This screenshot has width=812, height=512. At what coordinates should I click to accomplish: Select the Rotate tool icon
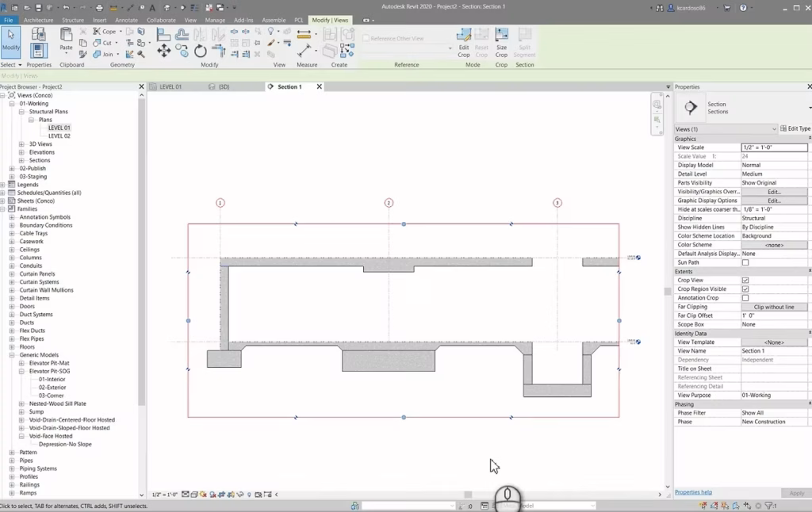[x=201, y=51]
